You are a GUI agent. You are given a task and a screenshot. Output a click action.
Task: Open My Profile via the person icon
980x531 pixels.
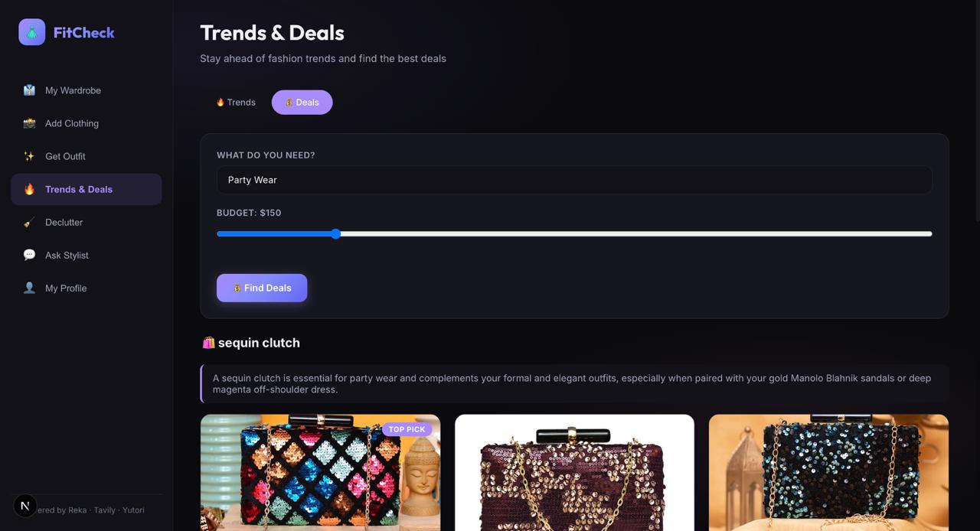tap(29, 288)
